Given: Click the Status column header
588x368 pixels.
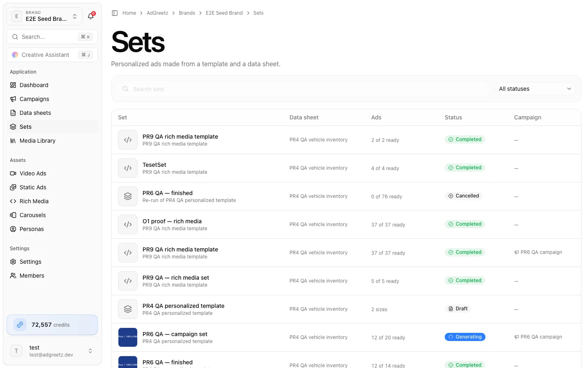Looking at the screenshot, I should click(453, 117).
